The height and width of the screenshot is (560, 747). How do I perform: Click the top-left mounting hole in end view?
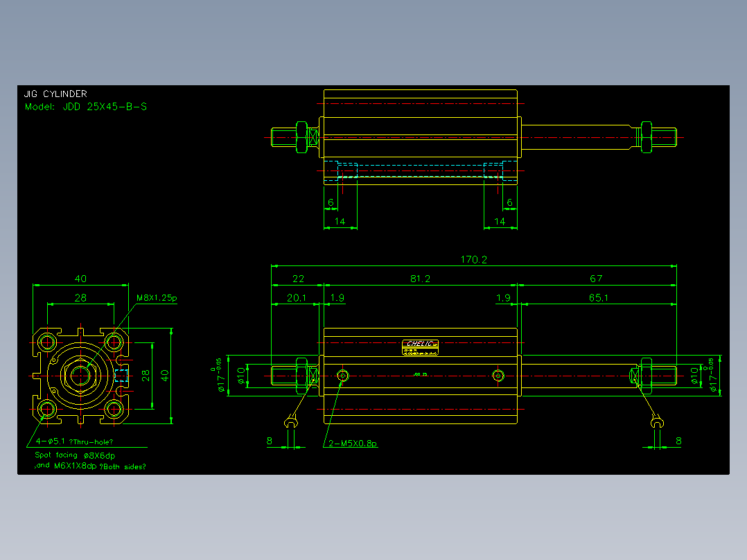[47, 342]
